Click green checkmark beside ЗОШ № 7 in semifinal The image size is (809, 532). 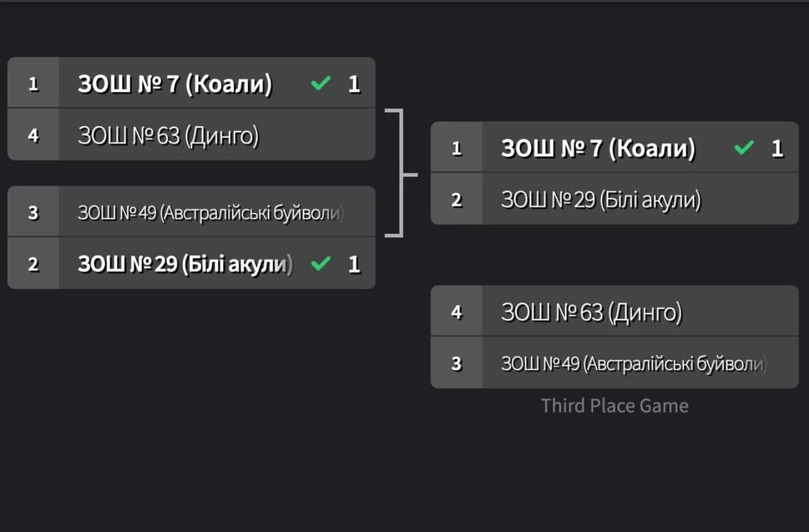click(x=321, y=84)
